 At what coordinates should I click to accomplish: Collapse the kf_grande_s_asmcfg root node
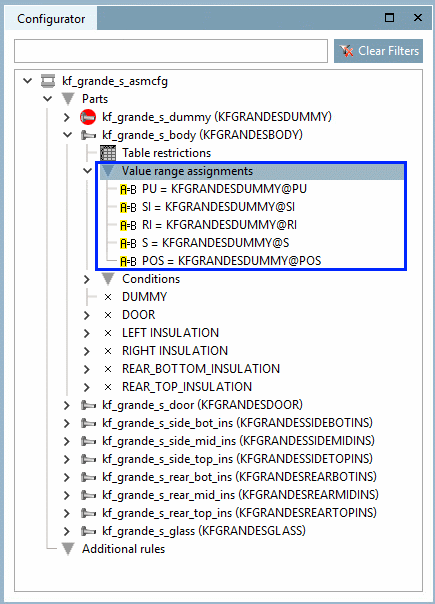coord(27,81)
